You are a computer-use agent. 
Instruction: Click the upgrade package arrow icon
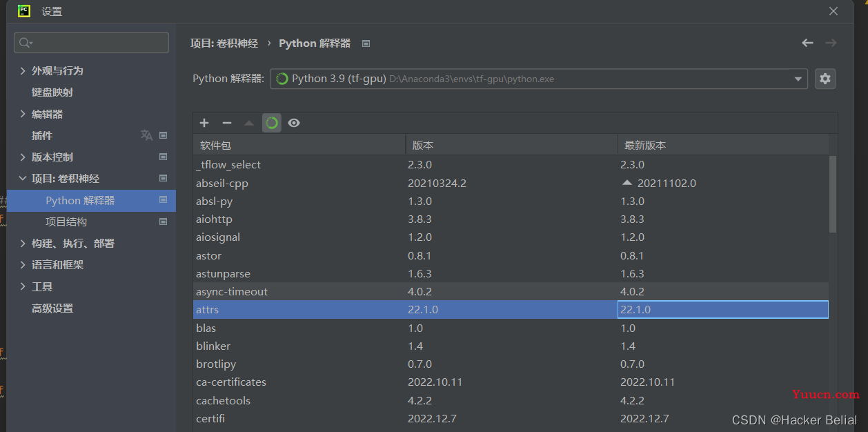pyautogui.click(x=249, y=123)
